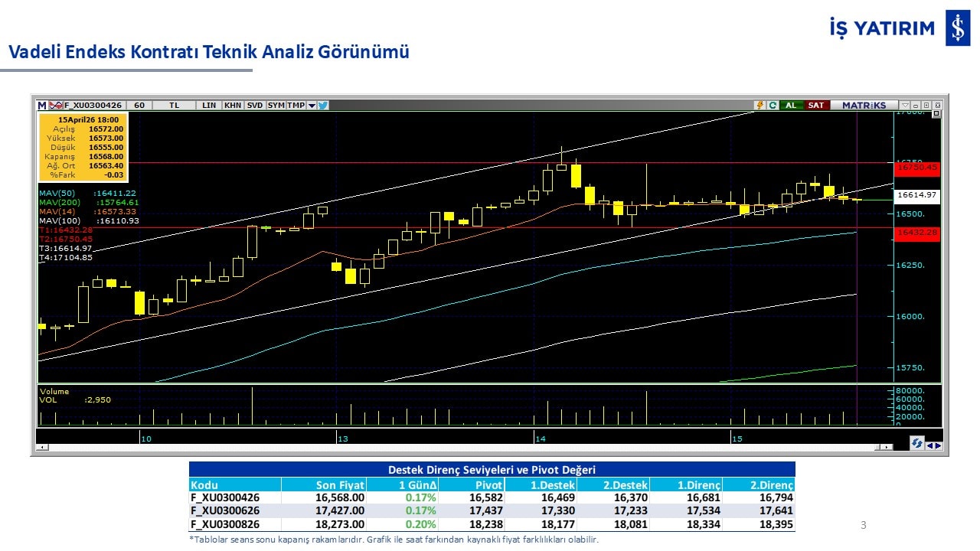The height and width of the screenshot is (551, 980).
Task: Select the TMP toolbar item
Action: [296, 106]
